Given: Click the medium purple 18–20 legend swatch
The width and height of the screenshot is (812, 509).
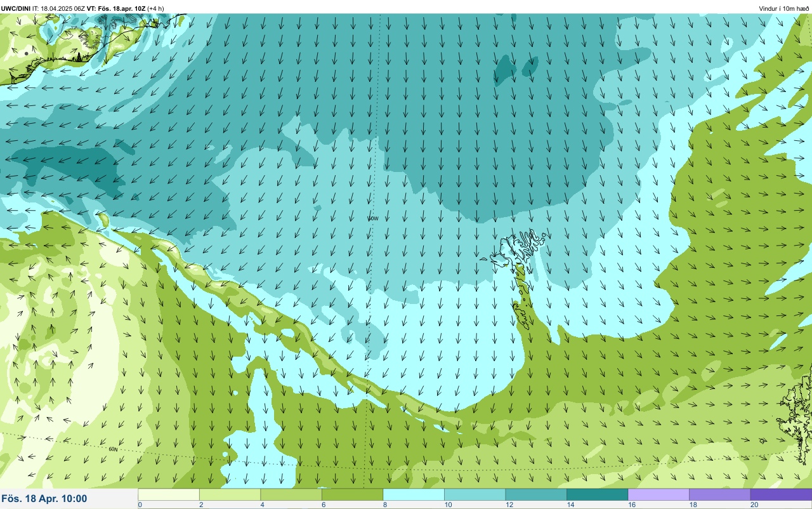Looking at the screenshot, I should pos(719,494).
